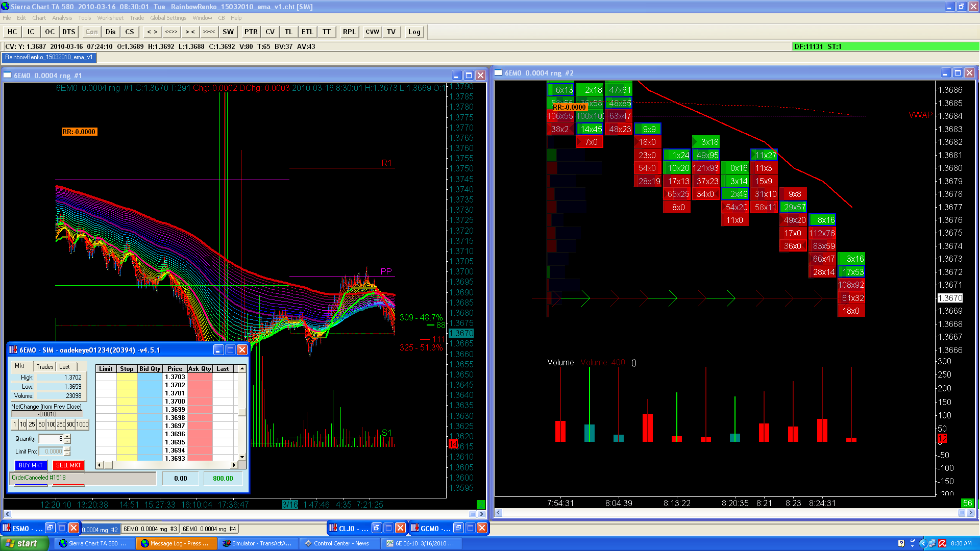Click the PTR pointer toolbar button
The image size is (980, 551).
click(x=251, y=32)
